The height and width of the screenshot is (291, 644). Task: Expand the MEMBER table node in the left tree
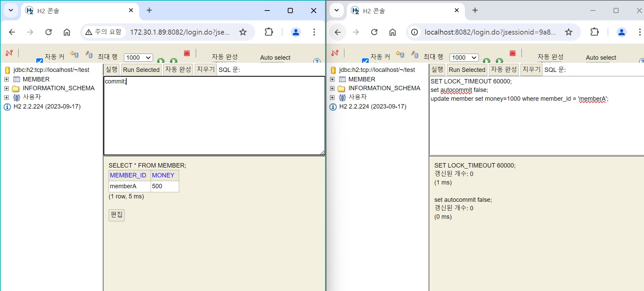pyautogui.click(x=6, y=79)
